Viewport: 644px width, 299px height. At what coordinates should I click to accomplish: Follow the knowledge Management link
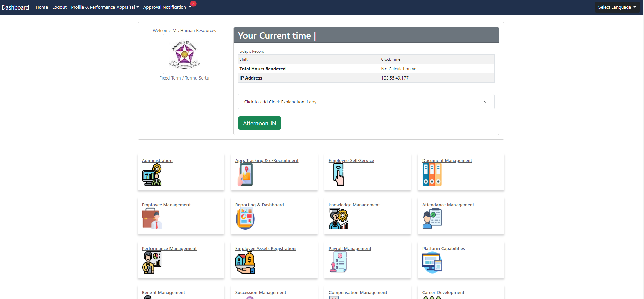coord(354,205)
